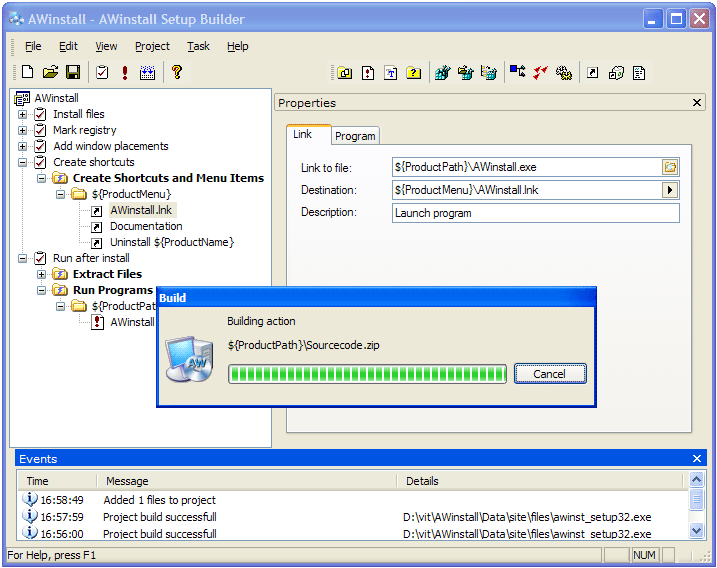Open the File menu
Image resolution: width=717 pixels, height=568 pixels.
point(33,46)
